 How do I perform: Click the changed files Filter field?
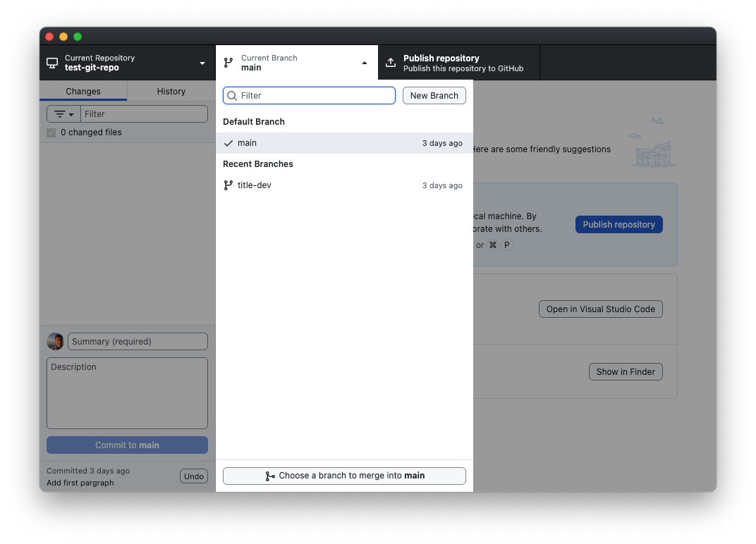click(144, 114)
